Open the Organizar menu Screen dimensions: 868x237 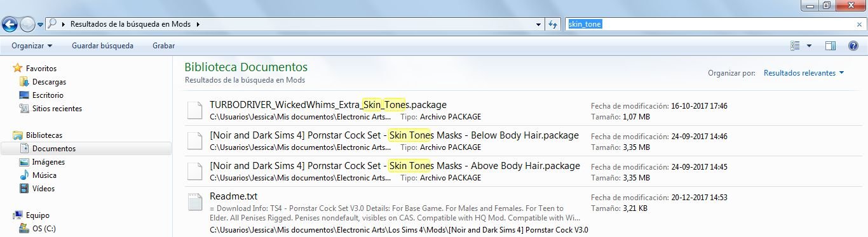[x=32, y=46]
